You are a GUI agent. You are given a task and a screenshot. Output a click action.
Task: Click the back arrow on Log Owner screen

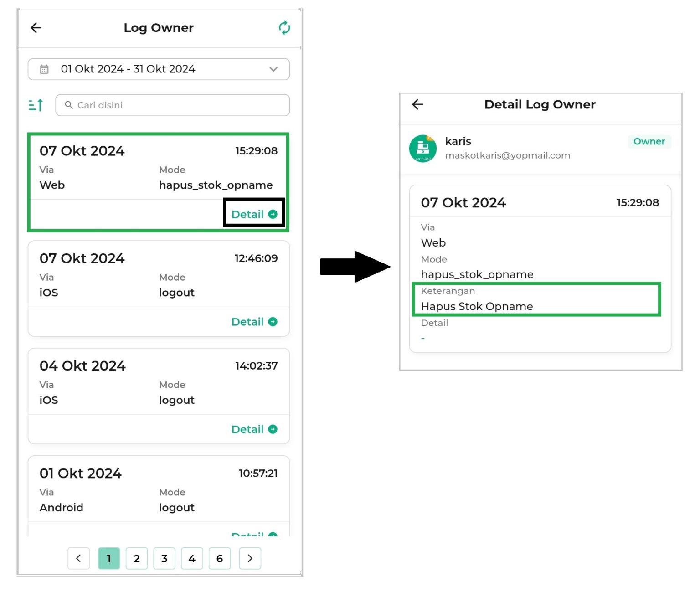[x=36, y=28]
